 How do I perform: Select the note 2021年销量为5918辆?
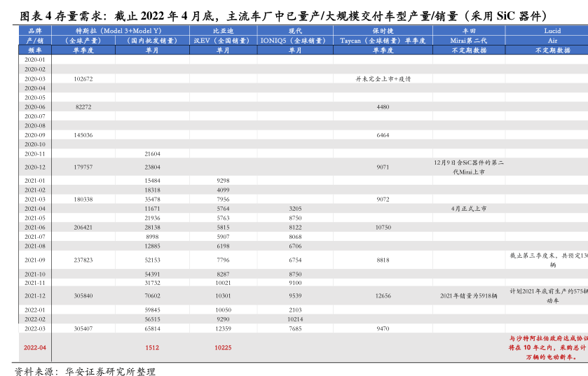(469, 296)
